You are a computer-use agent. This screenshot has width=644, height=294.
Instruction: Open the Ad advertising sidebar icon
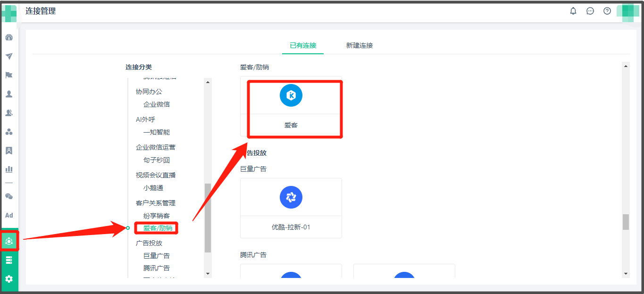pyautogui.click(x=9, y=215)
